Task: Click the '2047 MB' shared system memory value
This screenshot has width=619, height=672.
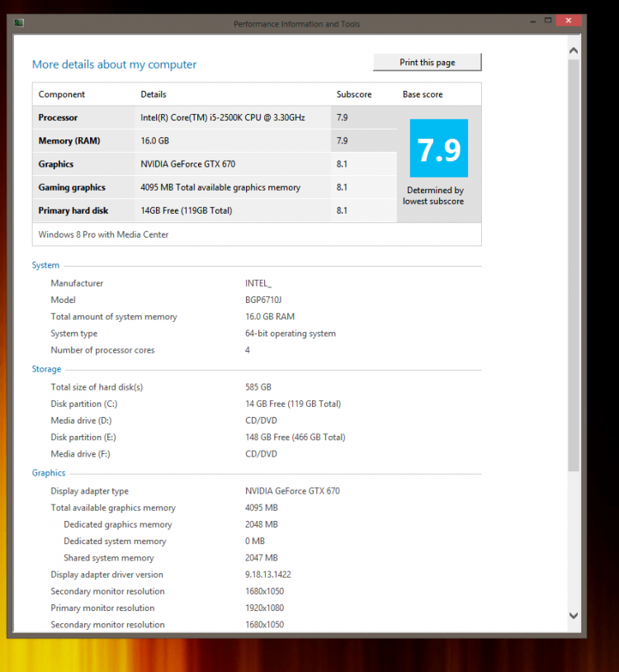Action: (x=262, y=558)
